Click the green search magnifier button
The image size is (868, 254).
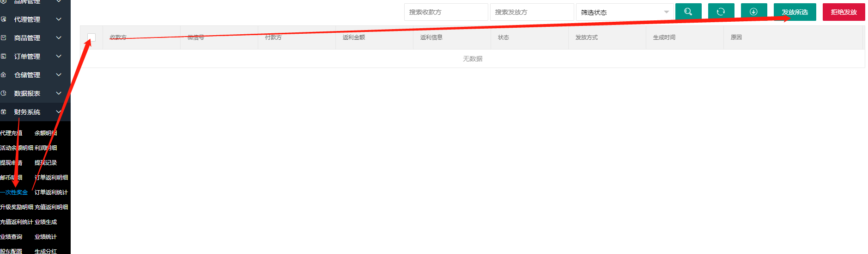pyautogui.click(x=688, y=12)
